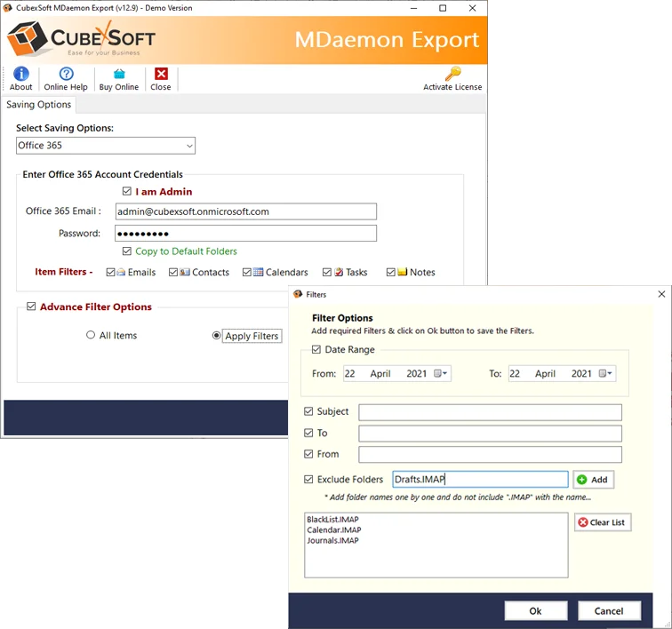Click the Office 365 Email field
This screenshot has height=629, width=672.
point(245,211)
